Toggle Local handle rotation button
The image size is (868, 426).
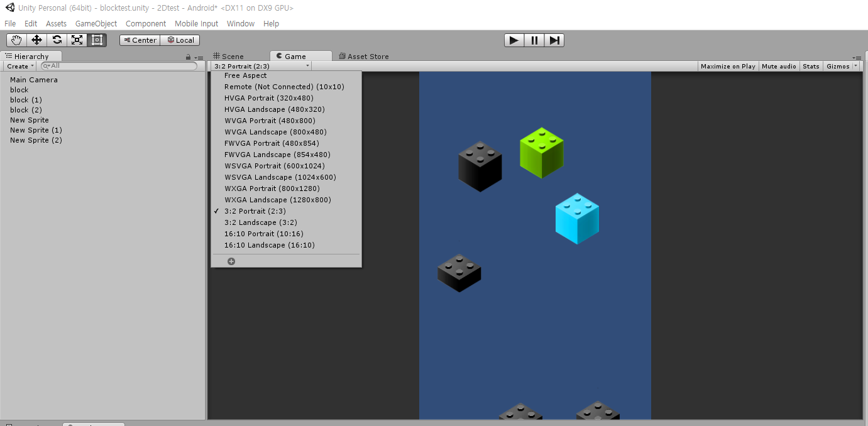180,40
